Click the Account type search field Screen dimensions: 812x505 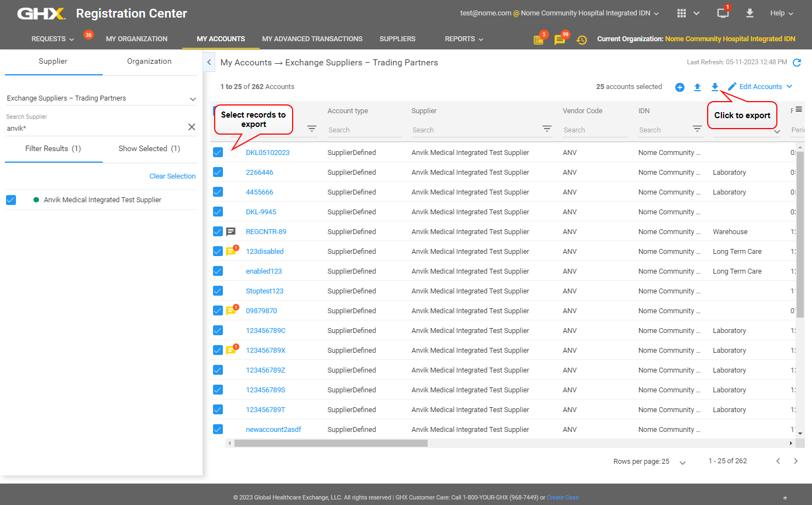364,130
